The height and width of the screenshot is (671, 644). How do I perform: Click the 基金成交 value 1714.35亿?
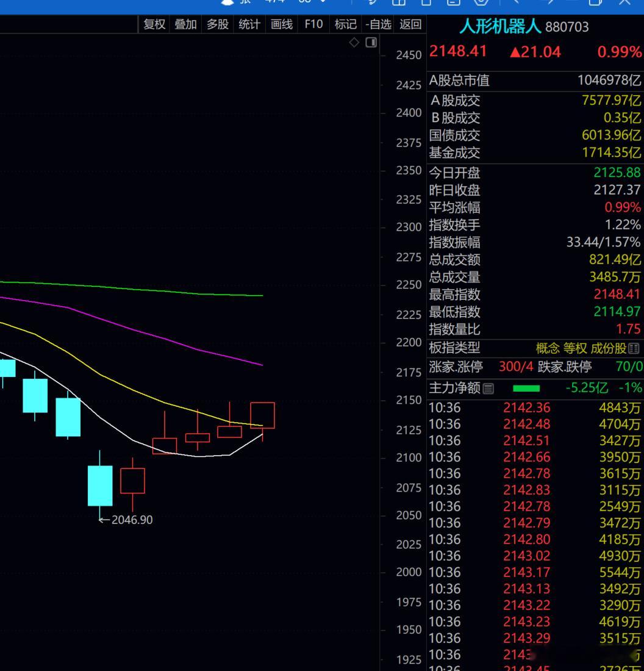click(612, 152)
